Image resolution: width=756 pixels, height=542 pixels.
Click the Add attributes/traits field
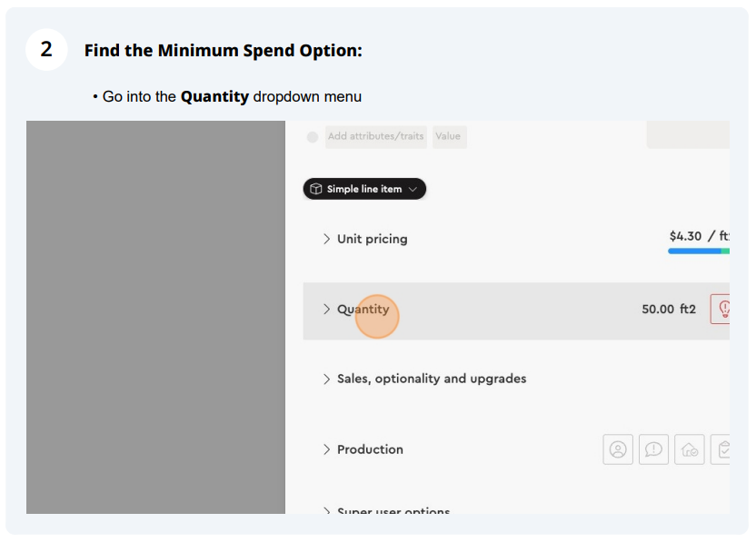[x=376, y=137]
